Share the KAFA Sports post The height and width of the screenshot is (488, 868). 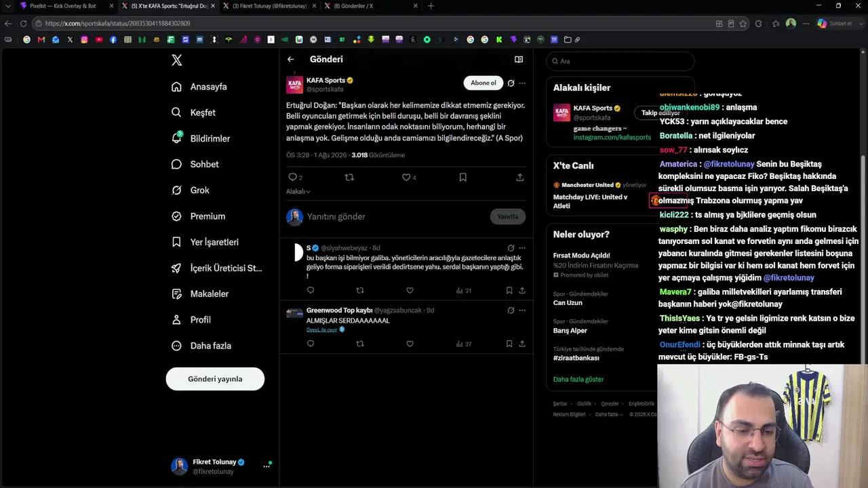[519, 178]
